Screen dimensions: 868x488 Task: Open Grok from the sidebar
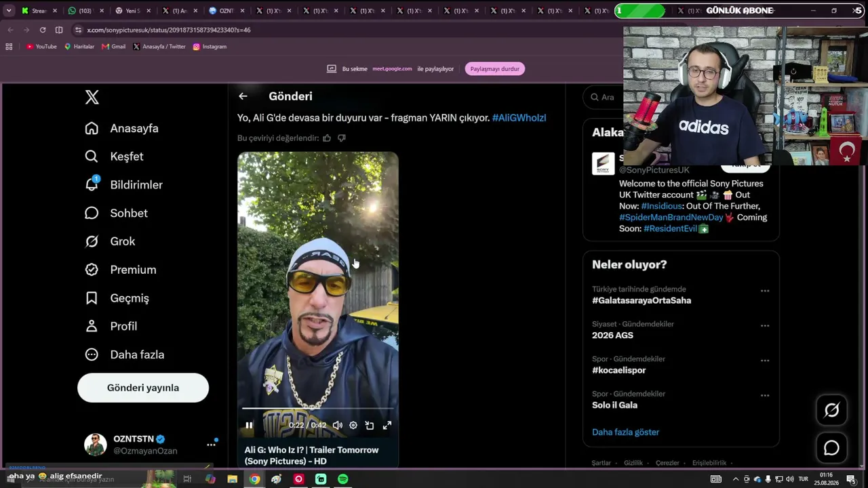pyautogui.click(x=110, y=241)
